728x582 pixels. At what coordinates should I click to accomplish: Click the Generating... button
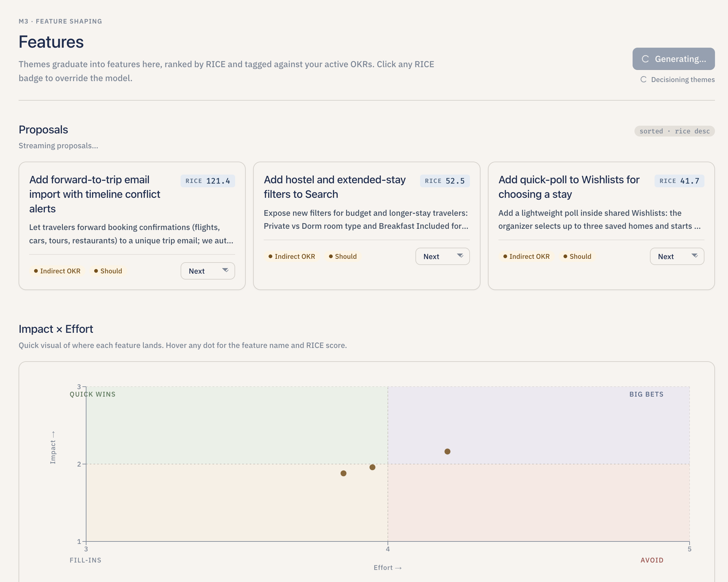673,59
